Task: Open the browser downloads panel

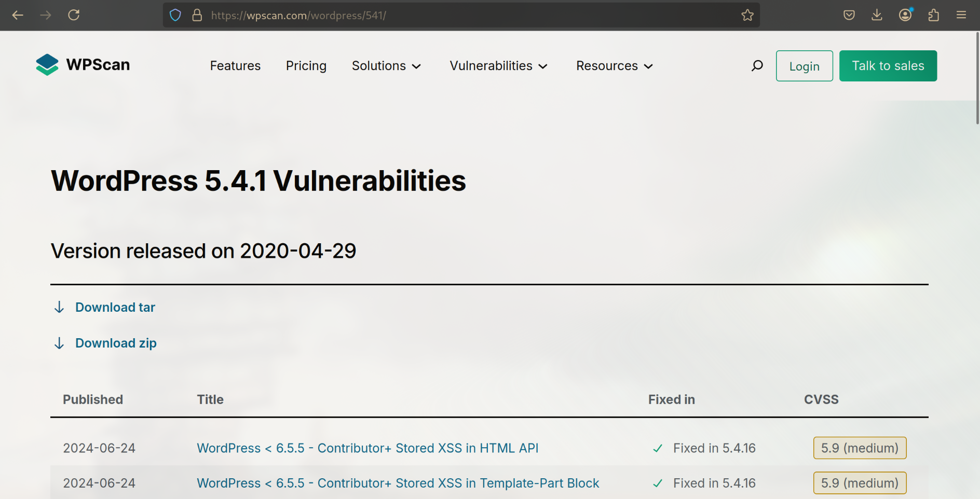Action: point(877,15)
